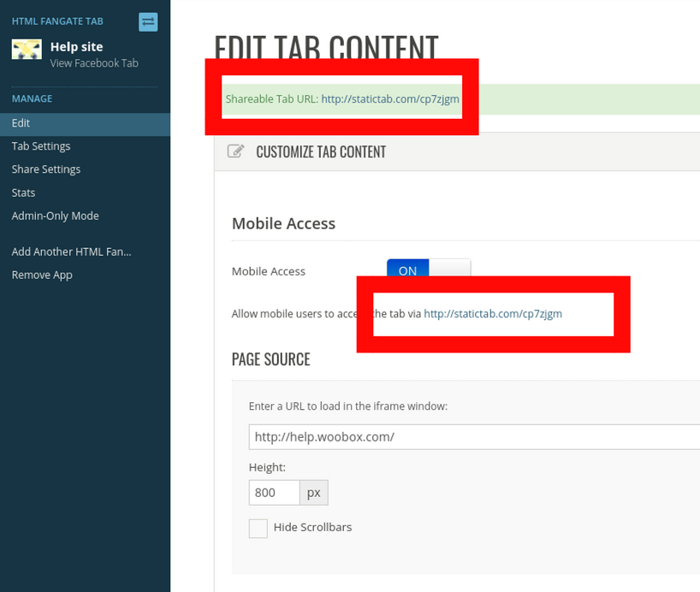Select Admin-Only Mode in the sidebar

[55, 216]
